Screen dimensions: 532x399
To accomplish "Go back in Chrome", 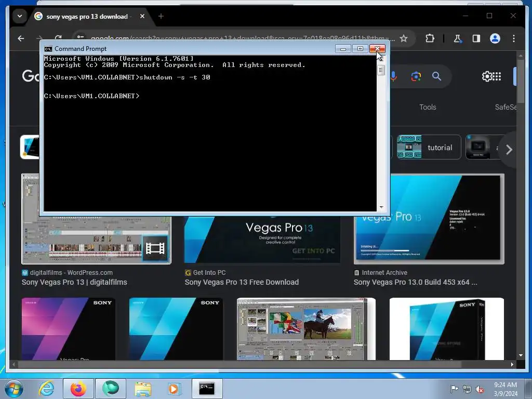I will coord(21,38).
